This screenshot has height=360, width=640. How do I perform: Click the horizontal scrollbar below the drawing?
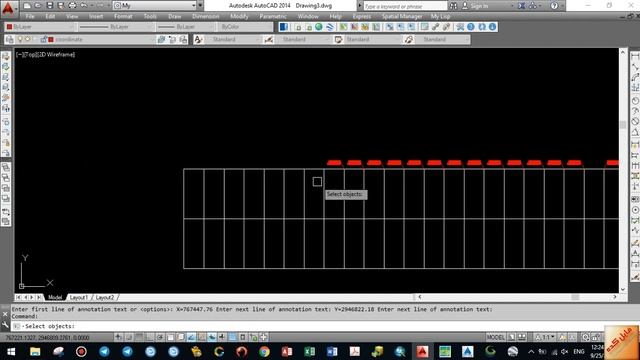[x=517, y=297]
